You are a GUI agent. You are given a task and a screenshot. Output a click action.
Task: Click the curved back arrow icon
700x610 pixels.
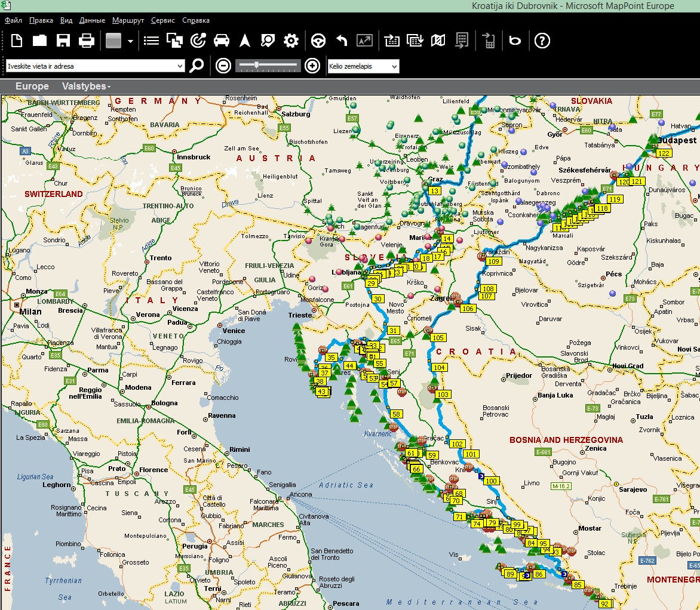[x=342, y=41]
